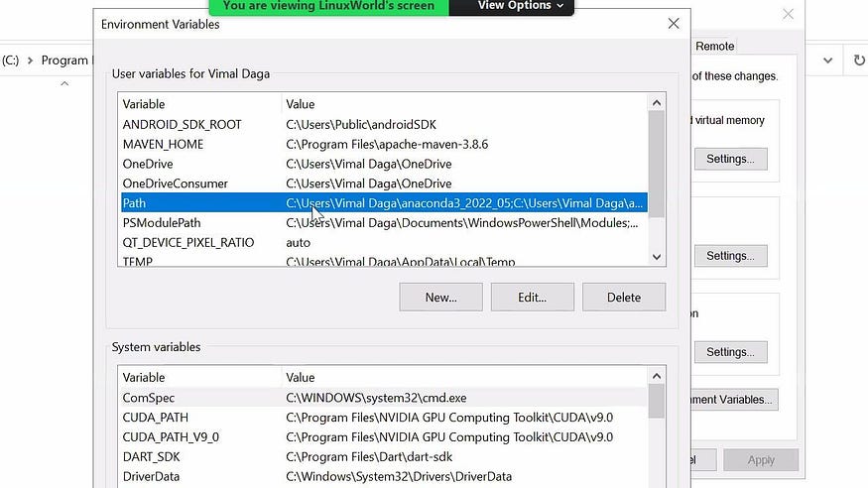Open virtual memory Settings in System Properties
The width and height of the screenshot is (868, 488).
[731, 159]
